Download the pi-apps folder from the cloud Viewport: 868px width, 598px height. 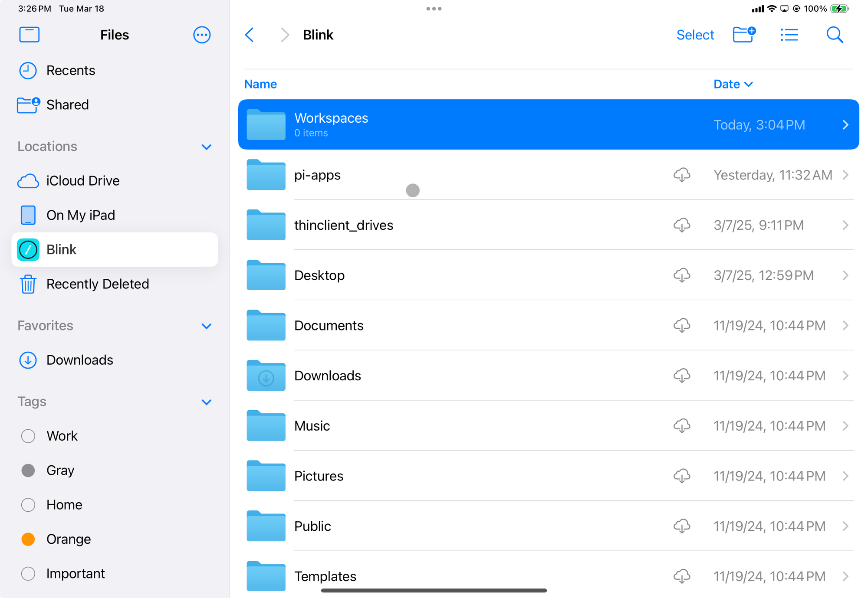coord(682,175)
